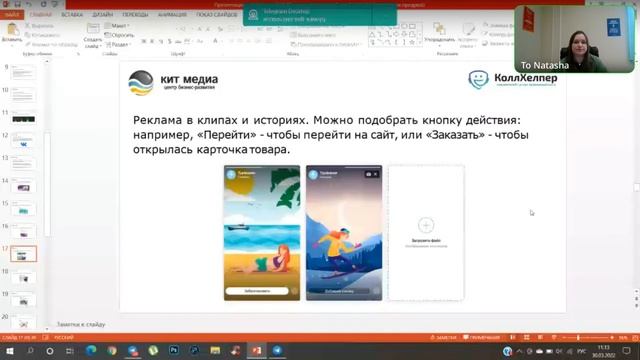Open Windows search from taskbar

30,351
